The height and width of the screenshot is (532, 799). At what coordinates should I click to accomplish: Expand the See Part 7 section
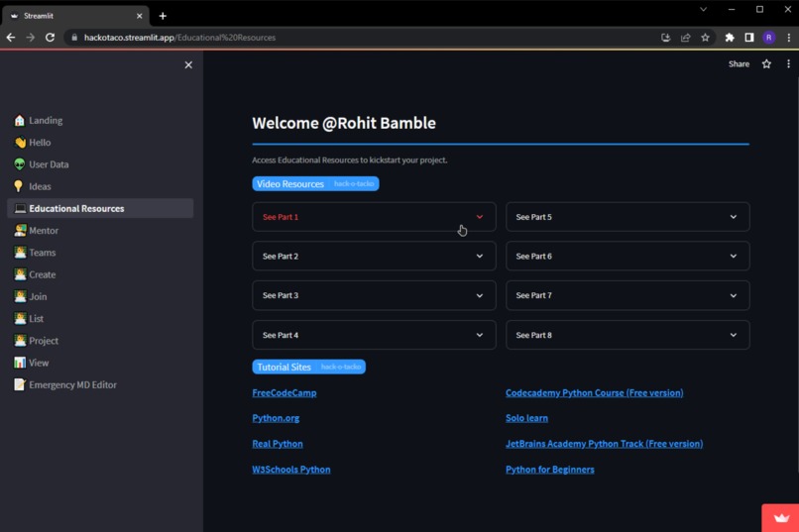(x=628, y=295)
